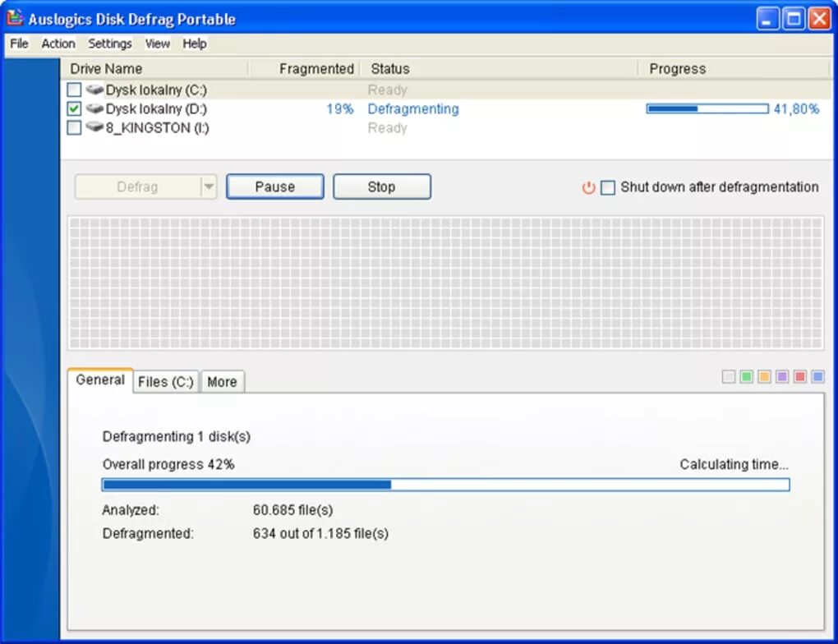838x644 pixels.
Task: Click the drive icon for 8_KINGSTON (I:)
Action: (x=94, y=127)
